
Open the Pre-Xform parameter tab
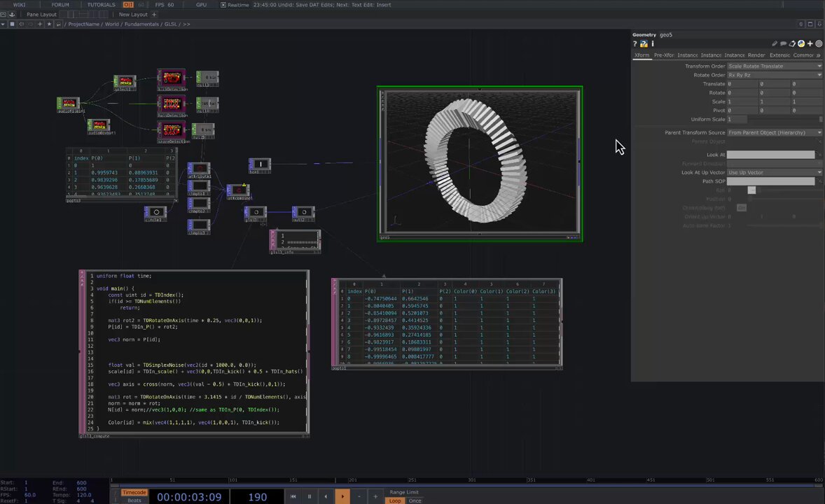coord(664,55)
